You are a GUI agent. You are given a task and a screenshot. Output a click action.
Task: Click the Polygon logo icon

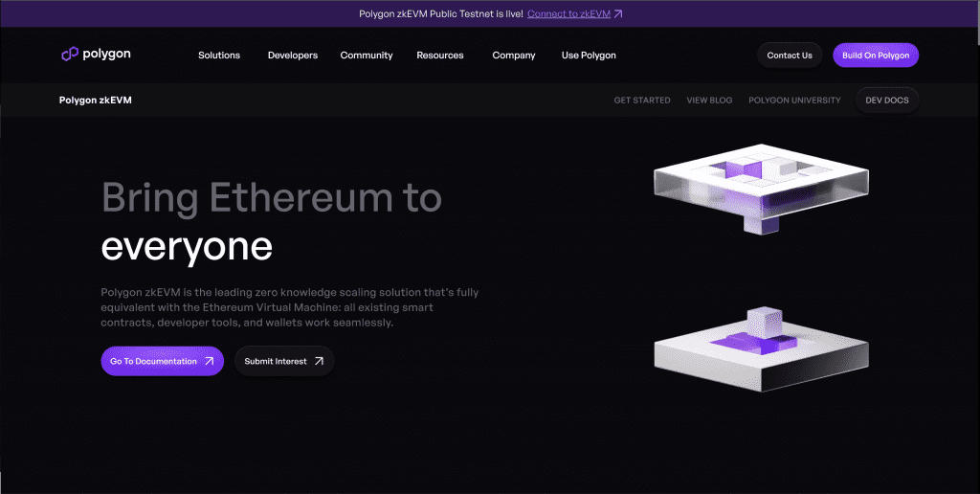pos(69,55)
